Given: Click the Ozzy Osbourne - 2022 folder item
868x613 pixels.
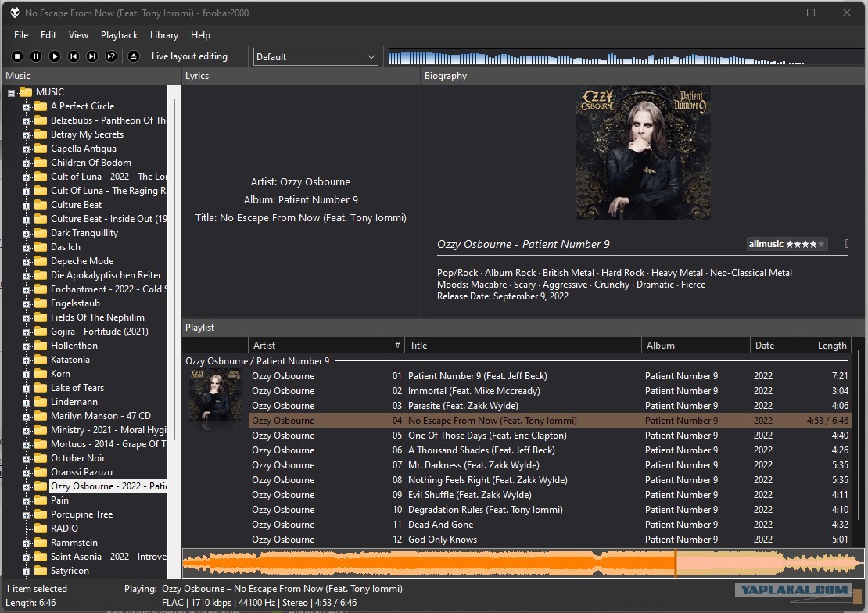Looking at the screenshot, I should click(109, 486).
